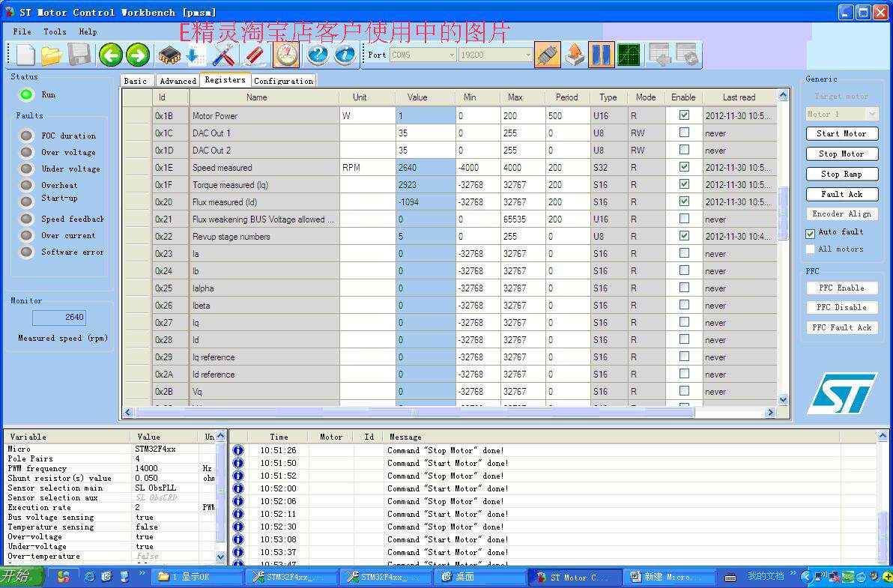Open help with the blue question mark
This screenshot has width=893, height=588.
coord(318,55)
